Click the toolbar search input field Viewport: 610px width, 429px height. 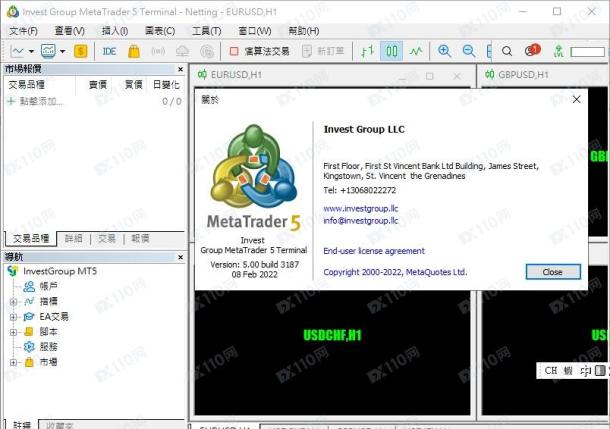click(x=587, y=52)
